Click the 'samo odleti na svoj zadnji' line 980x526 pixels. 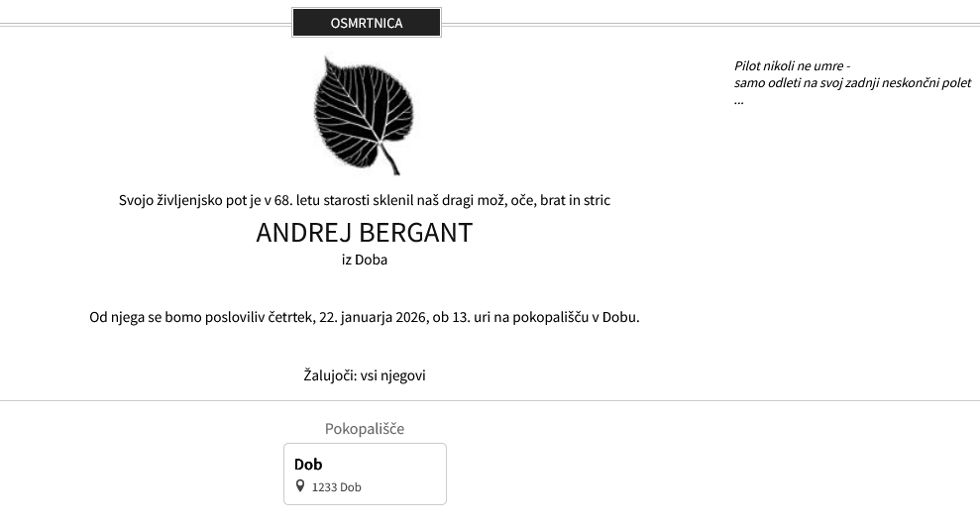pyautogui.click(x=852, y=83)
